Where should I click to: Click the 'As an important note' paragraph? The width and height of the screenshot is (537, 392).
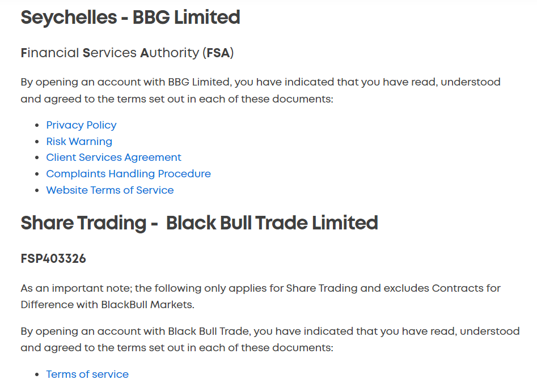tap(261, 296)
